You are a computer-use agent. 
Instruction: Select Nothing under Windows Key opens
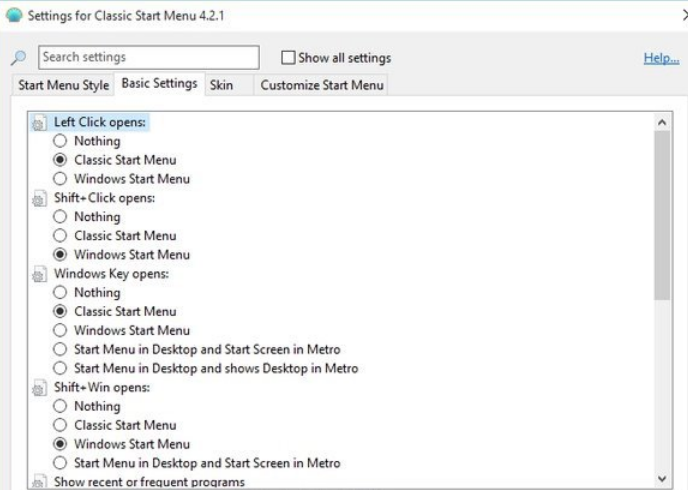[x=60, y=292]
